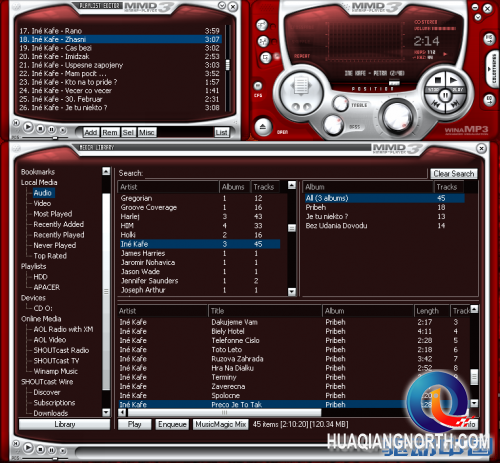Click artist list scroll down arrow
The height and width of the screenshot is (463, 500).
click(x=292, y=292)
